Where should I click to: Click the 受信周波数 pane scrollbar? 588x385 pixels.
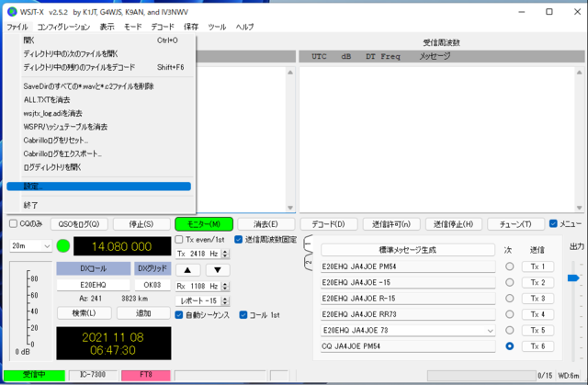pyautogui.click(x=580, y=140)
